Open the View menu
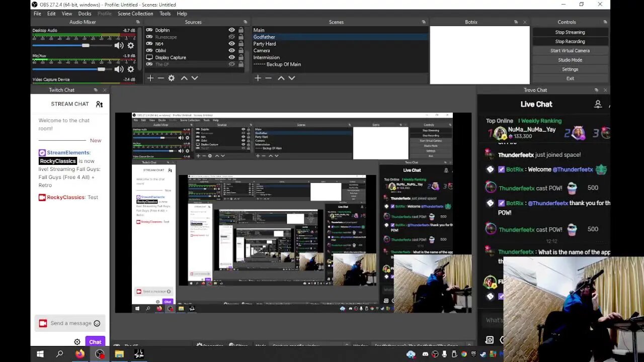 tap(67, 14)
